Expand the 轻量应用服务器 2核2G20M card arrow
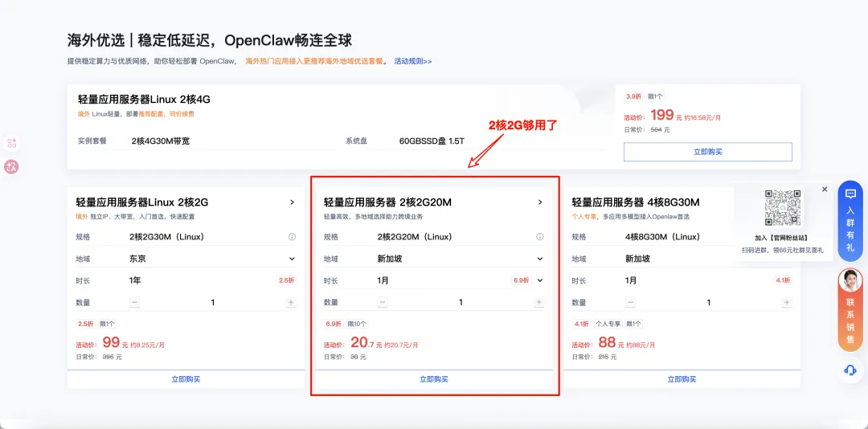Viewport: 868px width, 429px height. click(540, 202)
